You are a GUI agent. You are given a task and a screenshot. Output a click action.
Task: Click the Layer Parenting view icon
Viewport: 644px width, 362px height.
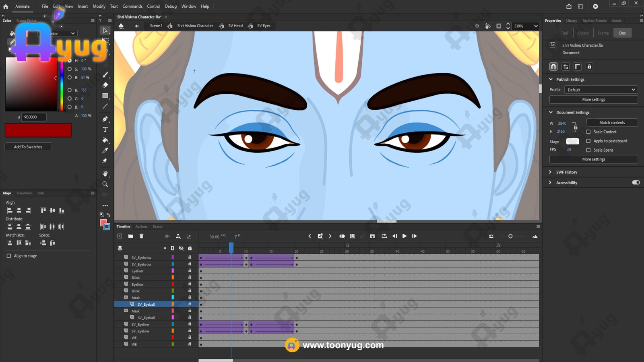click(x=178, y=236)
